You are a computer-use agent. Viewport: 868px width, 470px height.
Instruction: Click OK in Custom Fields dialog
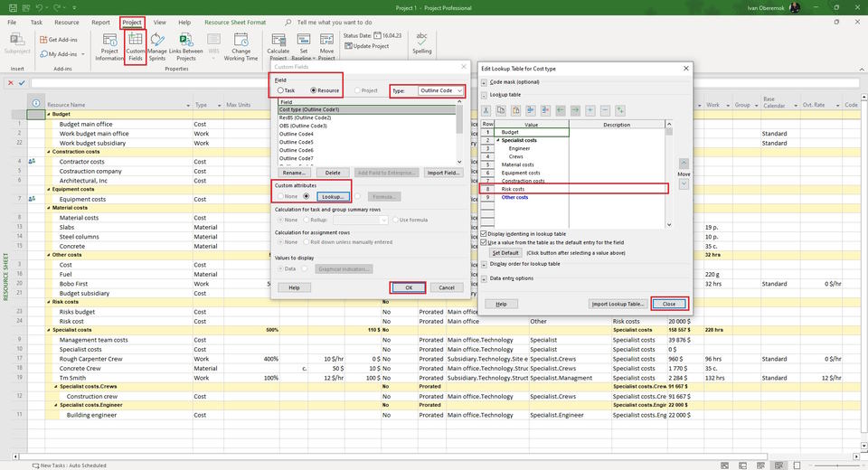[x=409, y=287]
